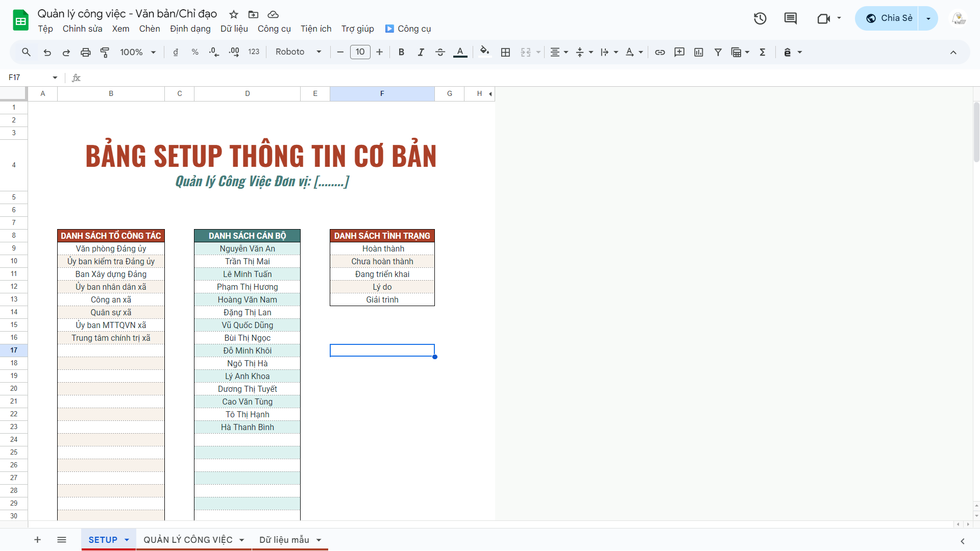Switch to QUẢN LÝ CÔNG VIỆC sheet tab
Viewport: 980px width, 551px height.
pos(188,540)
